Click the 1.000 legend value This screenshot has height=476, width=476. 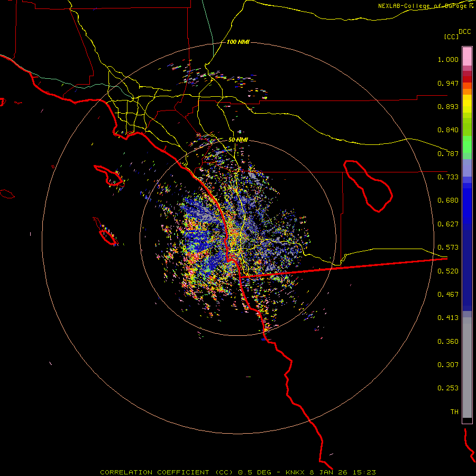click(x=448, y=59)
